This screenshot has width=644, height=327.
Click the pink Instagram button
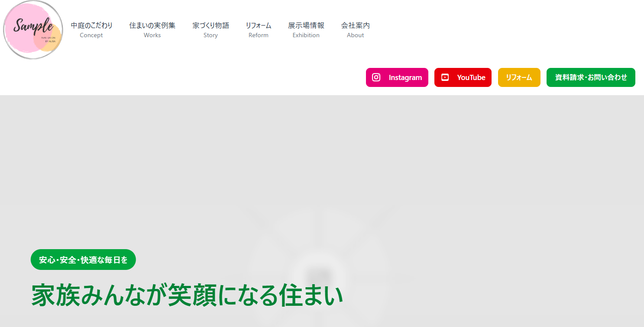[397, 77]
